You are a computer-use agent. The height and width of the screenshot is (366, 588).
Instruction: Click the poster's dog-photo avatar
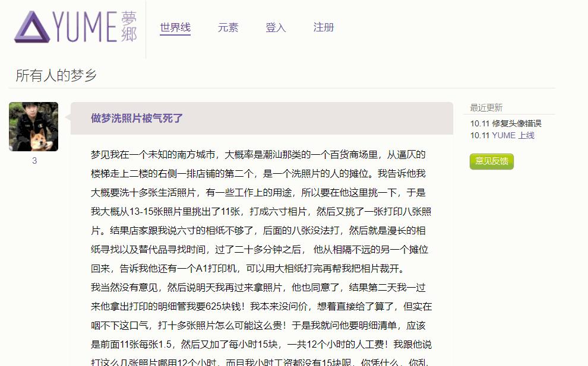coord(33,126)
